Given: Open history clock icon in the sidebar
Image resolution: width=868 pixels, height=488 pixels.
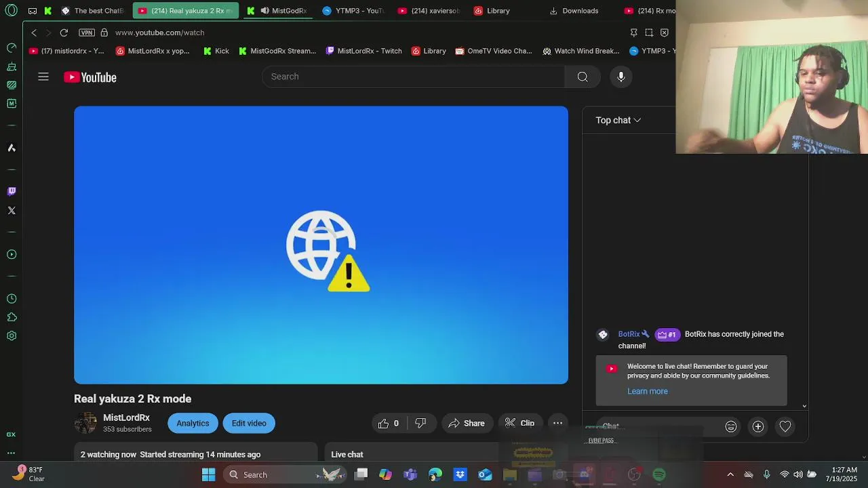Looking at the screenshot, I should [x=12, y=298].
